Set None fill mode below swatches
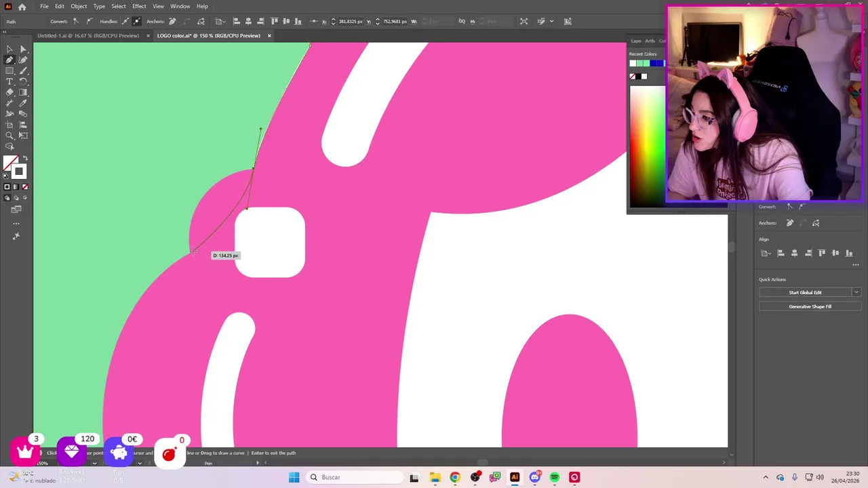The width and height of the screenshot is (868, 488). [25, 186]
